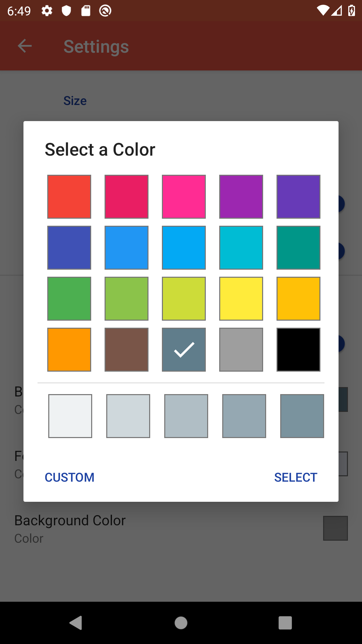This screenshot has width=362, height=644.
Task: Choose the lime color swatch
Action: 184,299
